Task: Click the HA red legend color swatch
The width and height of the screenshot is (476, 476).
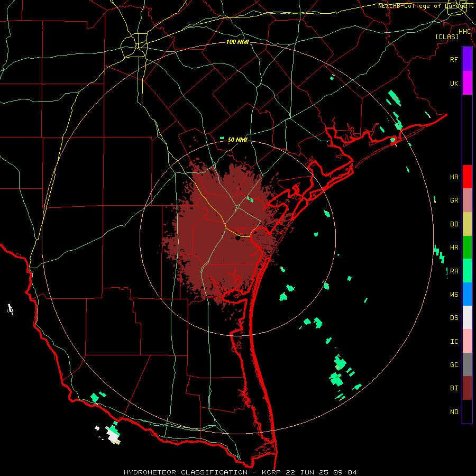Action: pyautogui.click(x=467, y=177)
